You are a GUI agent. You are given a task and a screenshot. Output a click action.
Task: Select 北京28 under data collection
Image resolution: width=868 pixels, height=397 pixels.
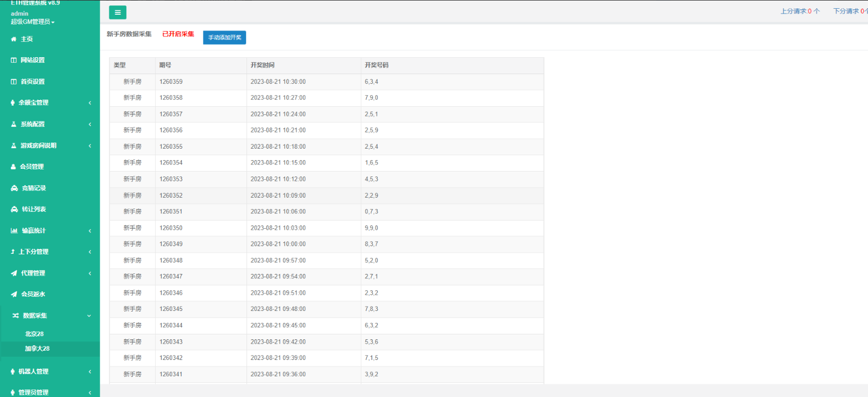pos(34,334)
